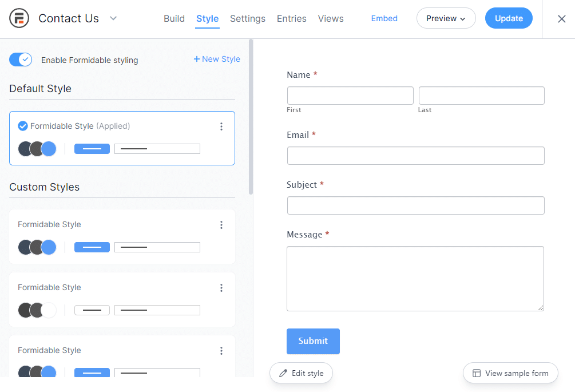The width and height of the screenshot is (575, 392).
Task: Focus the Email input field
Action: click(x=416, y=156)
